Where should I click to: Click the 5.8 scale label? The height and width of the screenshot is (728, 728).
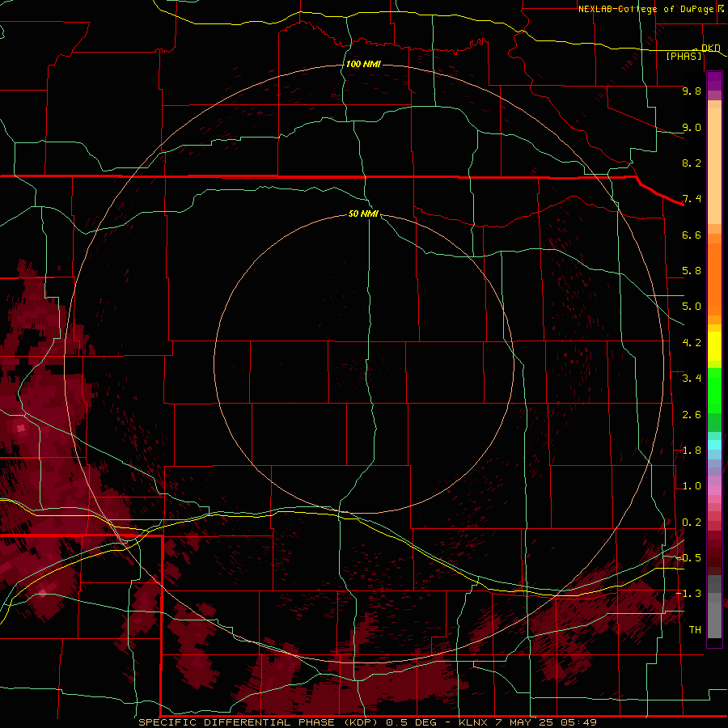[692, 271]
